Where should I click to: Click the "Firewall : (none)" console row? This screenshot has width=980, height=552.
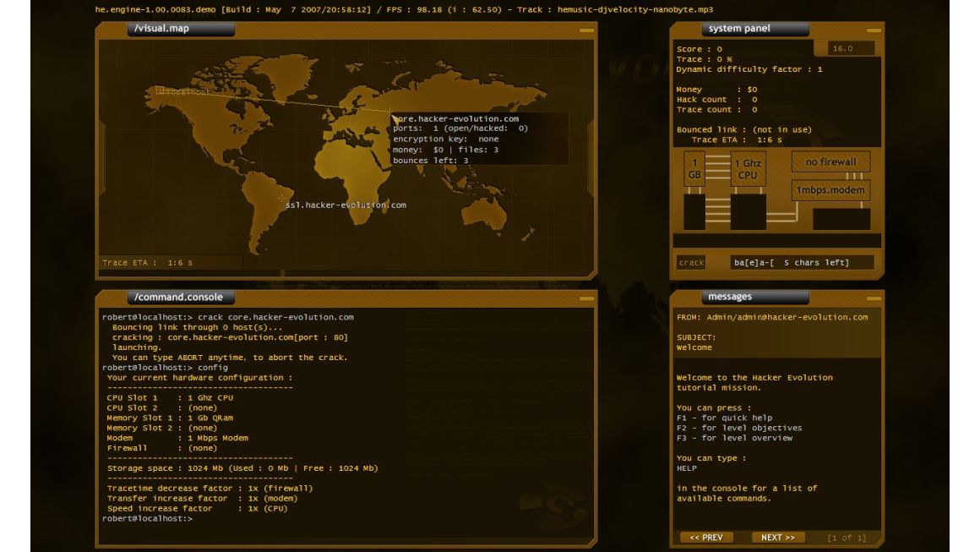pos(162,447)
